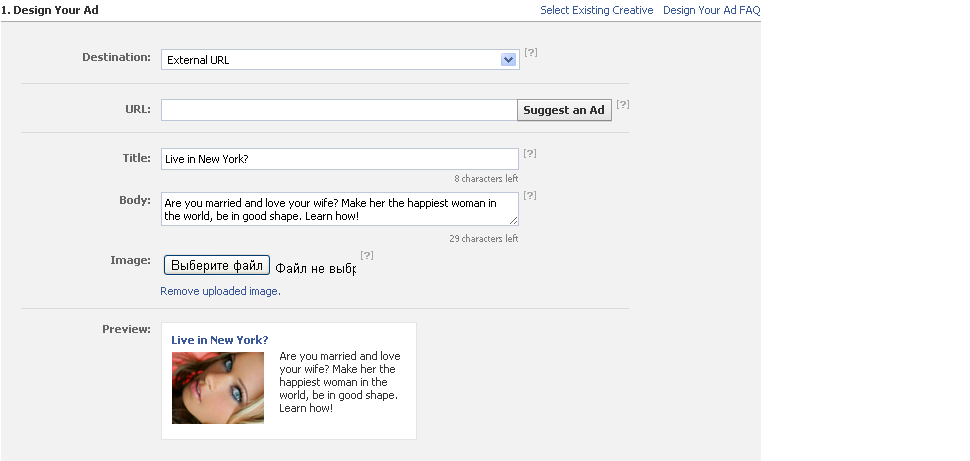Open the Design Your Ad FAQ link
The image size is (970, 461).
click(x=711, y=11)
